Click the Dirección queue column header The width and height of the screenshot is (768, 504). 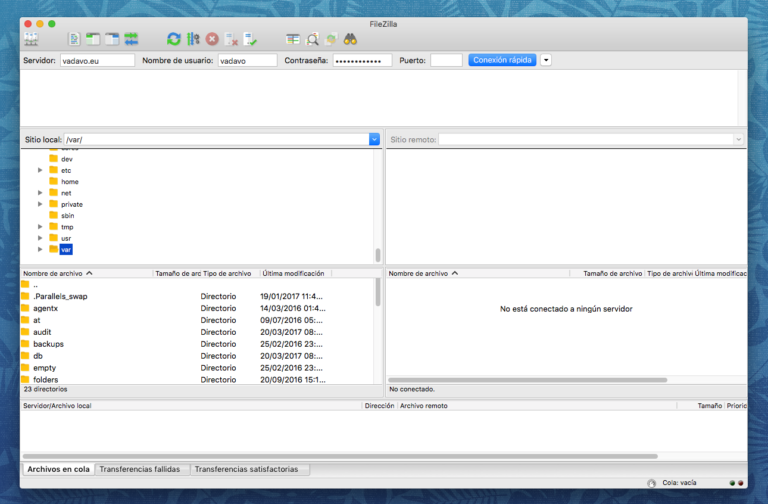379,406
